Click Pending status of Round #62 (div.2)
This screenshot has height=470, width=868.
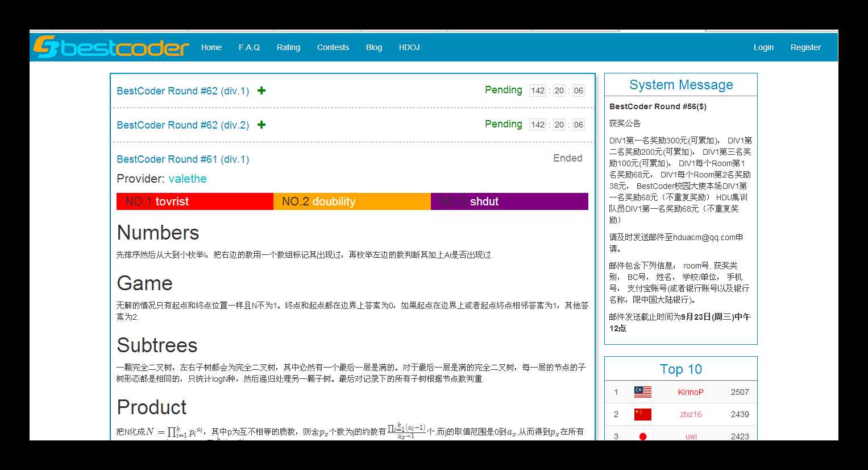(503, 124)
